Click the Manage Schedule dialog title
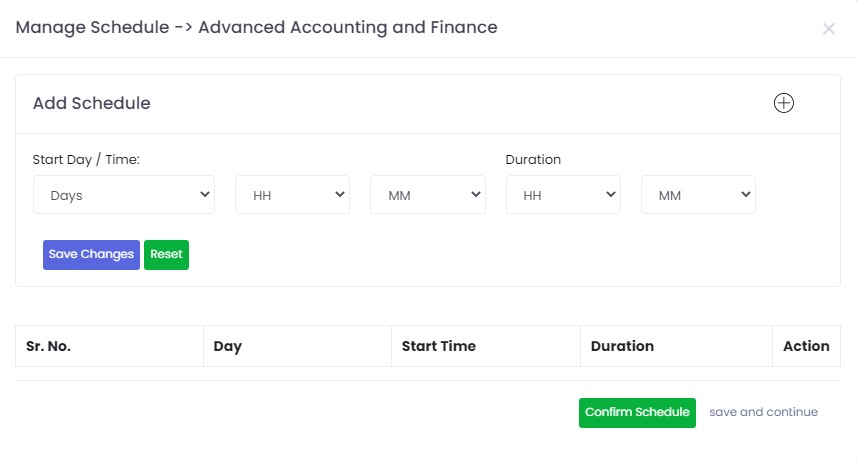Viewport: 857px width, 459px height. [x=256, y=28]
